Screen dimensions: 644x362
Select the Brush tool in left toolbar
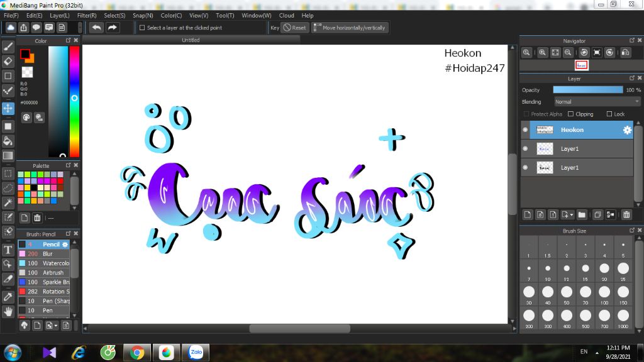coord(8,47)
